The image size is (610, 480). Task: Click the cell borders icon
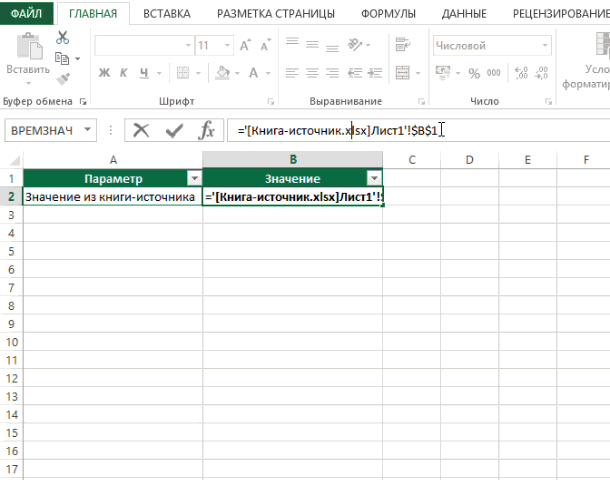183,73
